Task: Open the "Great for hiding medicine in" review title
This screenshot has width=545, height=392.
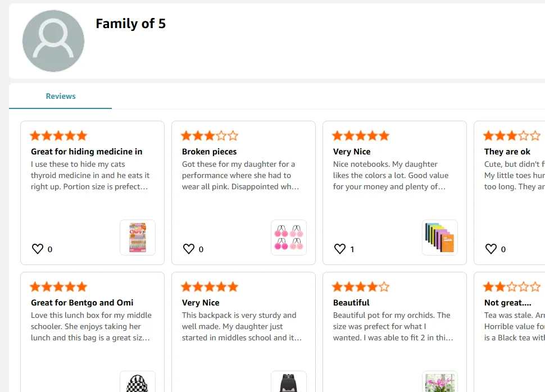Action: [x=87, y=152]
